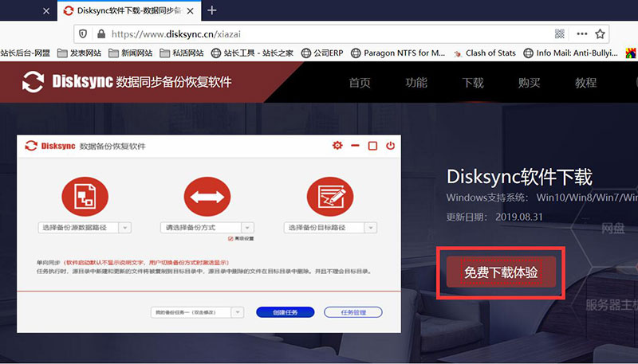The height and width of the screenshot is (364, 638).
Task: Toggle the 高级设置 checkbox
Action: click(x=230, y=238)
